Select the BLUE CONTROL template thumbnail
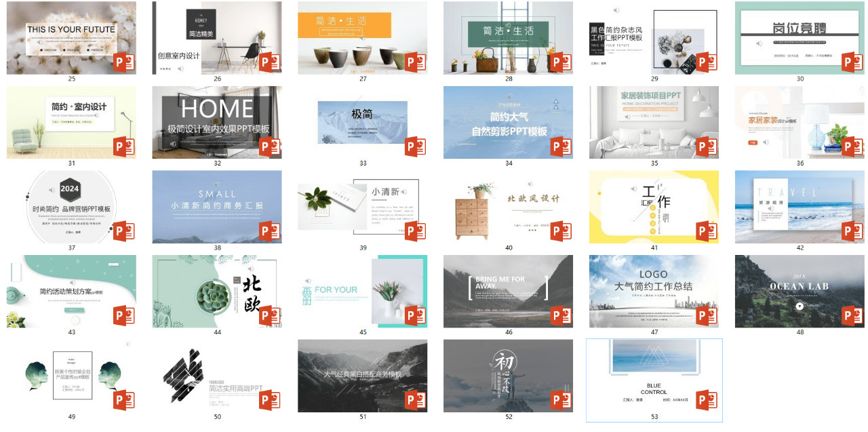Viewport: 868px width, 432px height. click(654, 377)
